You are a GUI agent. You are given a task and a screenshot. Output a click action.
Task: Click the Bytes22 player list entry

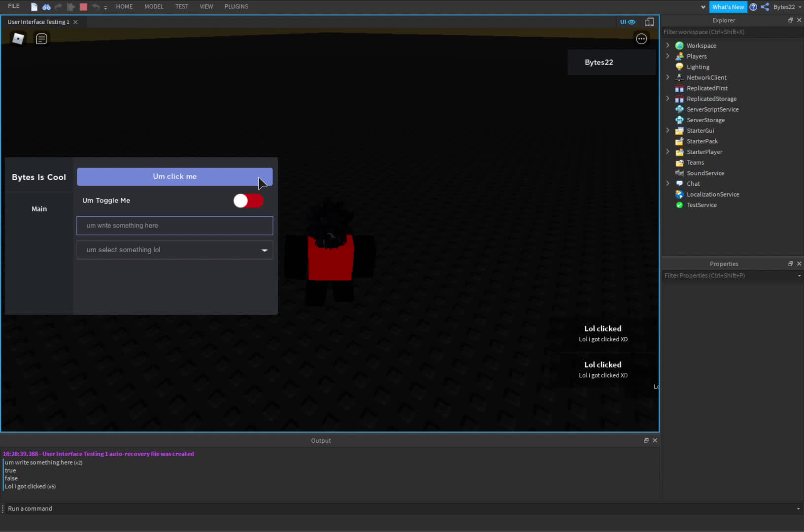click(x=612, y=62)
